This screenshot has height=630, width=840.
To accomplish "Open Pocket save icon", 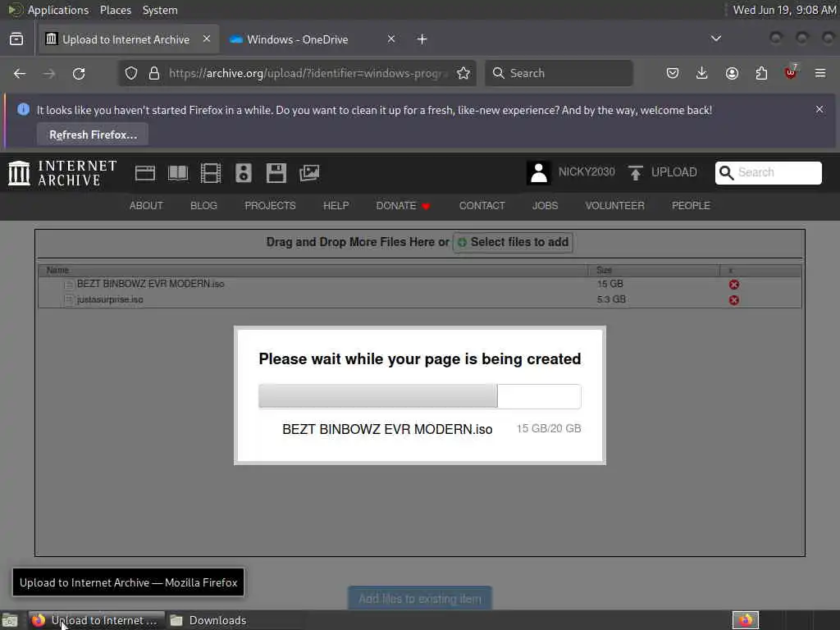I will point(673,73).
